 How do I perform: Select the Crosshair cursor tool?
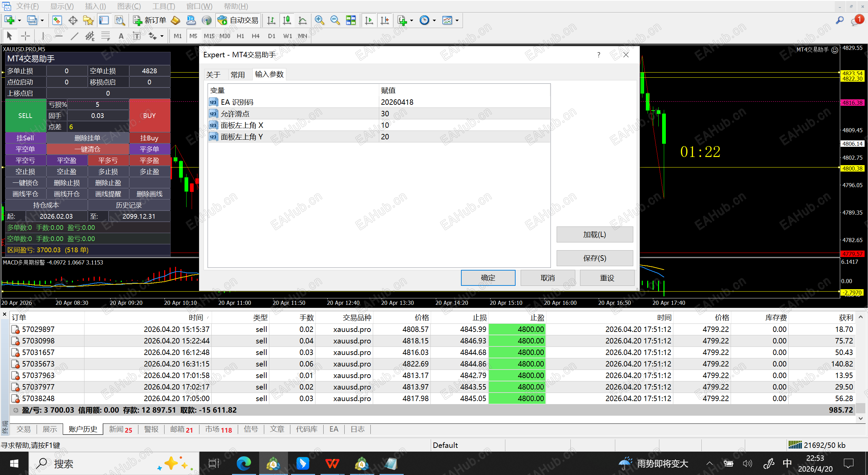point(25,36)
